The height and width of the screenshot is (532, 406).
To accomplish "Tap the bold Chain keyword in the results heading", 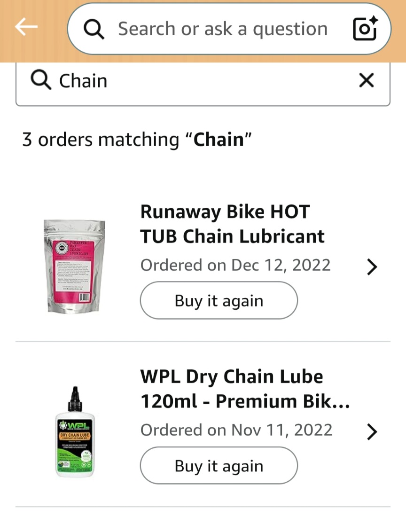I will [219, 140].
